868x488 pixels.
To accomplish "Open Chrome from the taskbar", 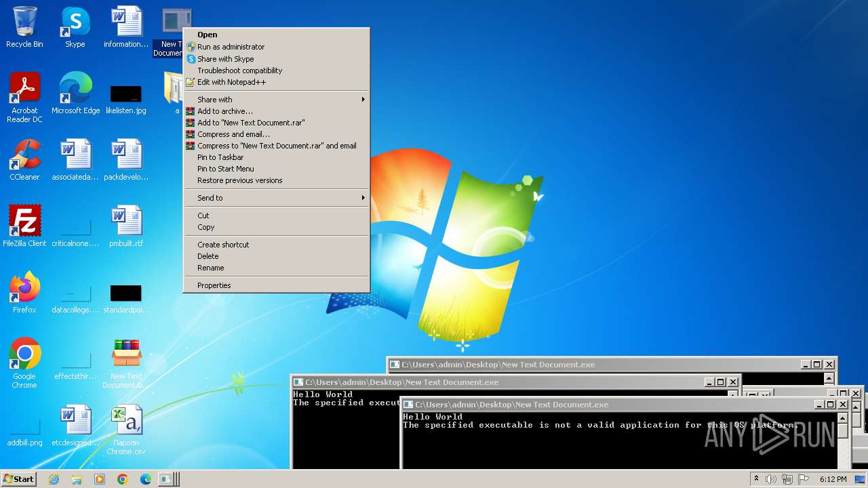I will [x=123, y=479].
